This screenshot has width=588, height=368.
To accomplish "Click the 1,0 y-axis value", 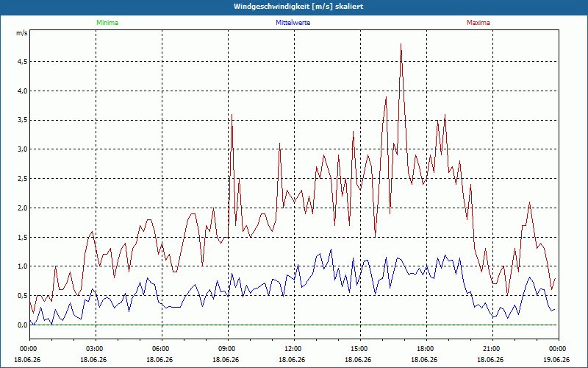I will click(23, 266).
